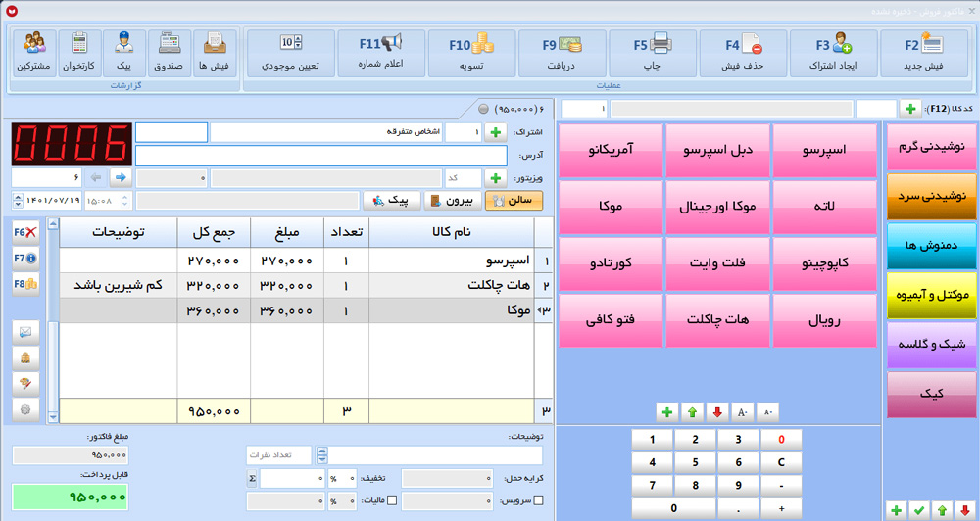Open the cash register (صندوق) report
980x521 pixels.
pos(170,53)
